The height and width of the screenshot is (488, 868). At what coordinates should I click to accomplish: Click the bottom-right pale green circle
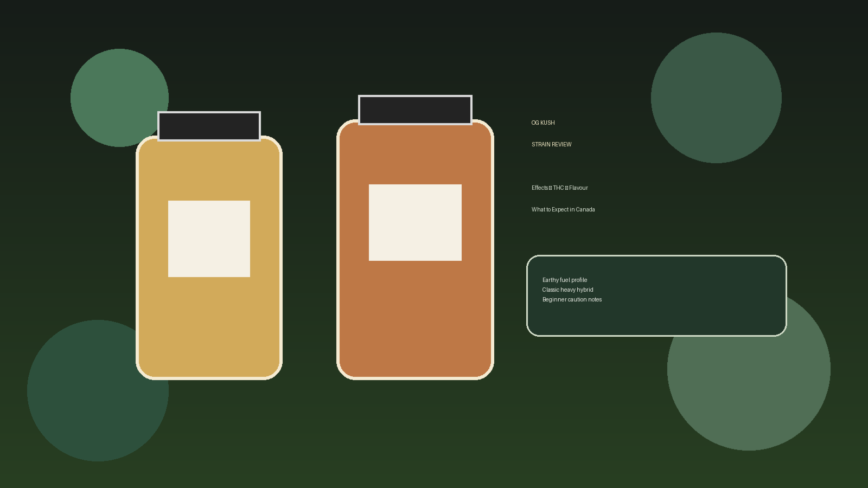[x=749, y=390]
